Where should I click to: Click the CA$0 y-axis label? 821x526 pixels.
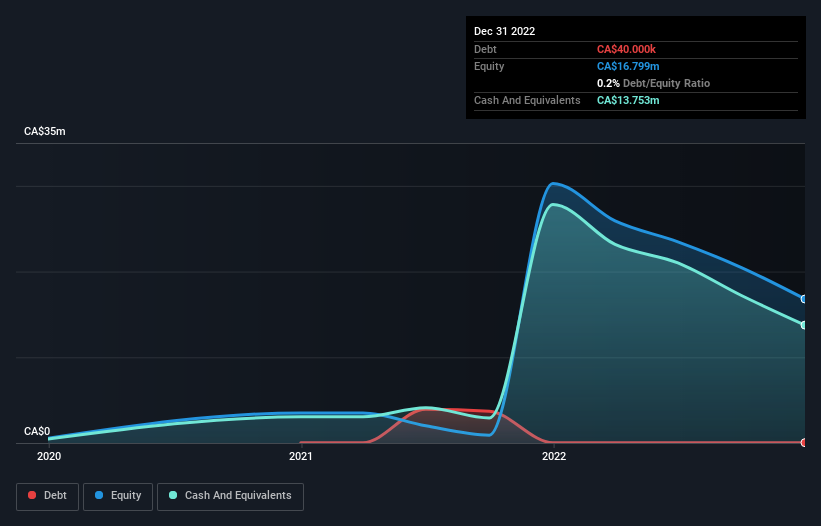[x=37, y=431]
